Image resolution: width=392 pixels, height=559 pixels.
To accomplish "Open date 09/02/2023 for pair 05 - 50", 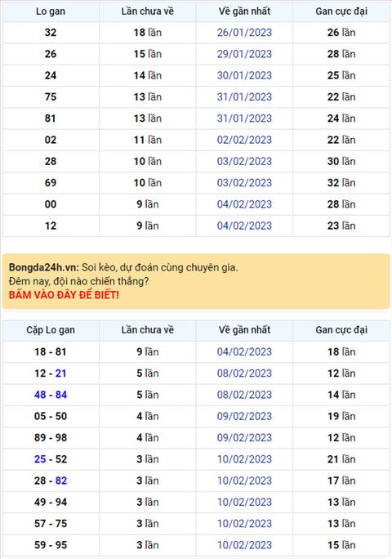I will pyautogui.click(x=244, y=416).
